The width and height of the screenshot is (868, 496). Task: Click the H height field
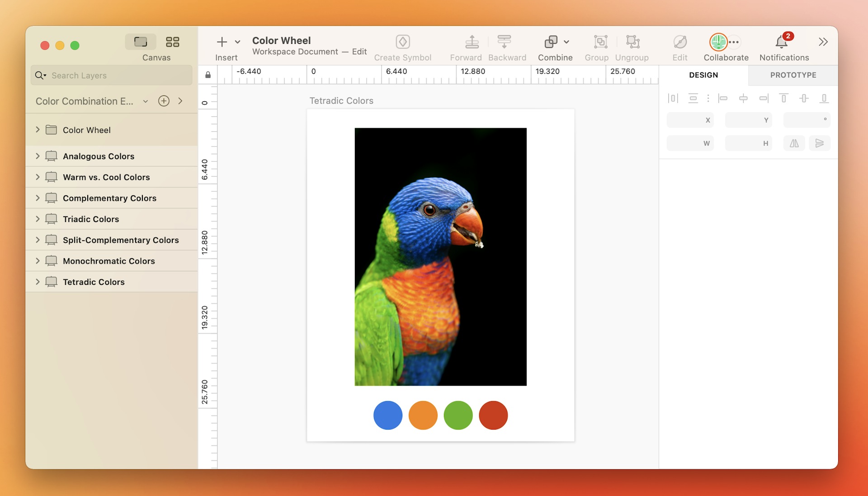point(748,143)
